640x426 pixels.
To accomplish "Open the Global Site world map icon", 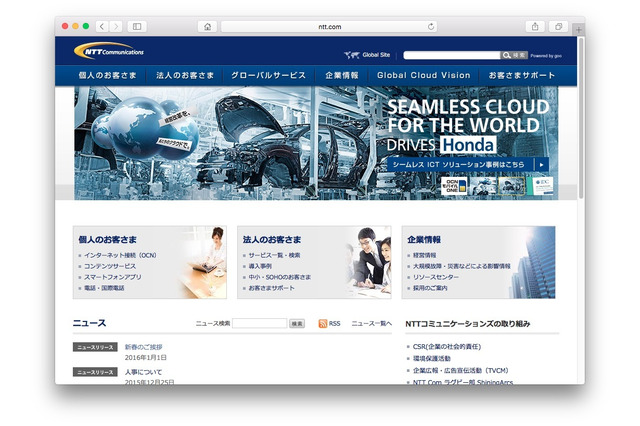I will point(351,55).
